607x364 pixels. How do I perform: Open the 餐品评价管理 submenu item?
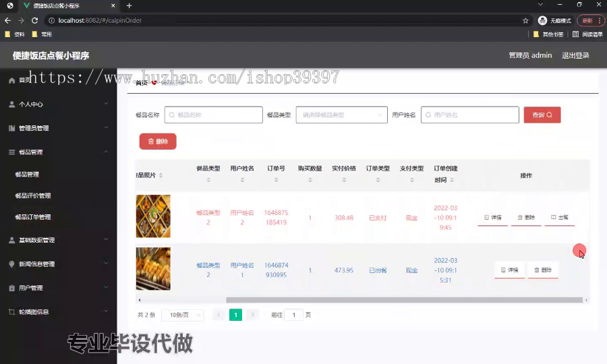(33, 195)
